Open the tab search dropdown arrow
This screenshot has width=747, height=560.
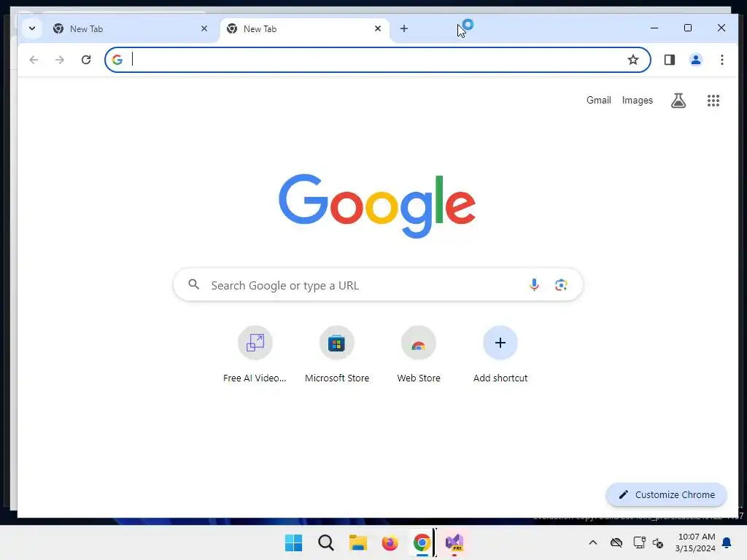point(32,28)
